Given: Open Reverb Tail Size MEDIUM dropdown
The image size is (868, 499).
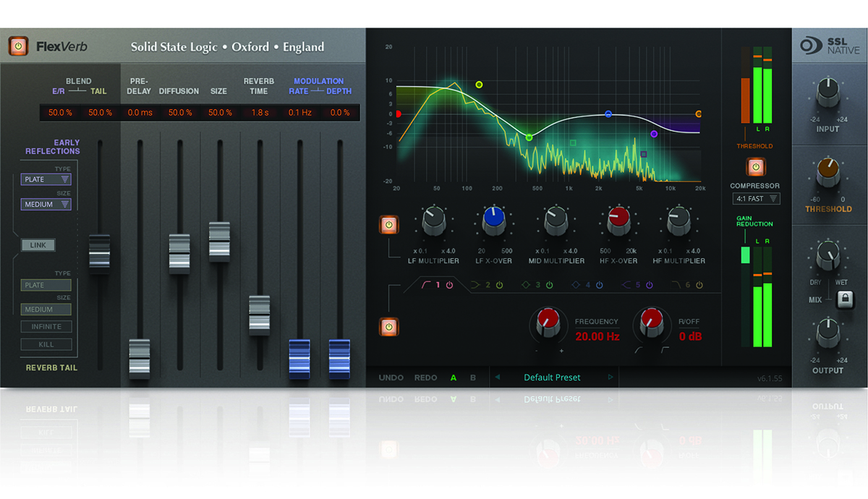Looking at the screenshot, I should click(46, 310).
